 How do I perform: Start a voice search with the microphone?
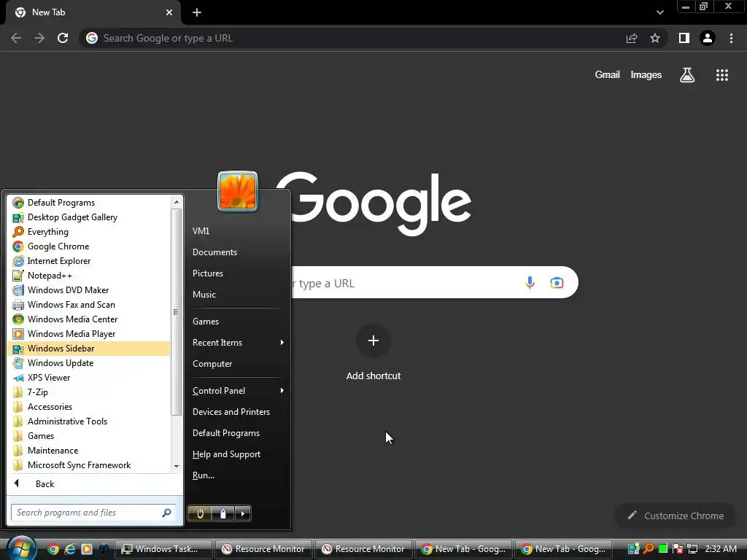coord(530,282)
